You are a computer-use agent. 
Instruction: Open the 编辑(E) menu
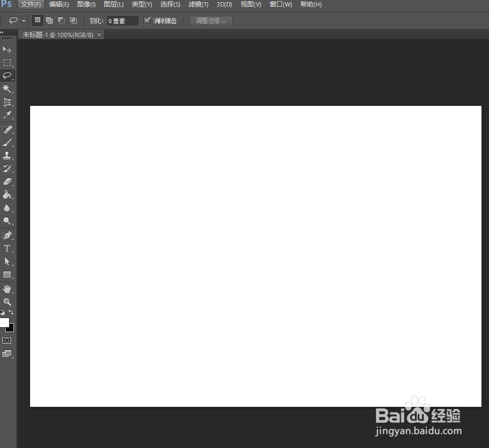[59, 5]
